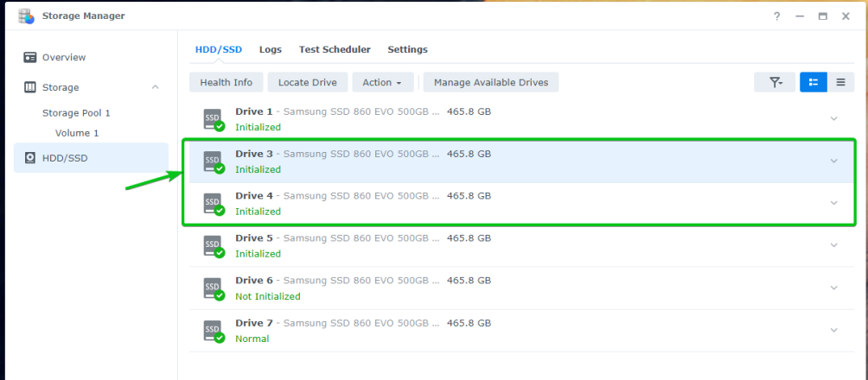Viewport: 868px width, 380px height.
Task: Open the Test Scheduler tab
Action: pyautogui.click(x=335, y=50)
